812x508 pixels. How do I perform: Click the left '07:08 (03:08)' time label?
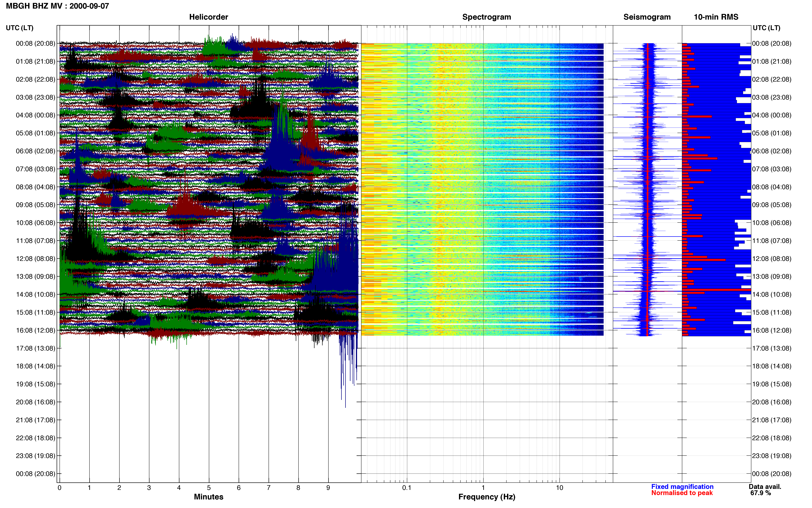click(x=36, y=169)
